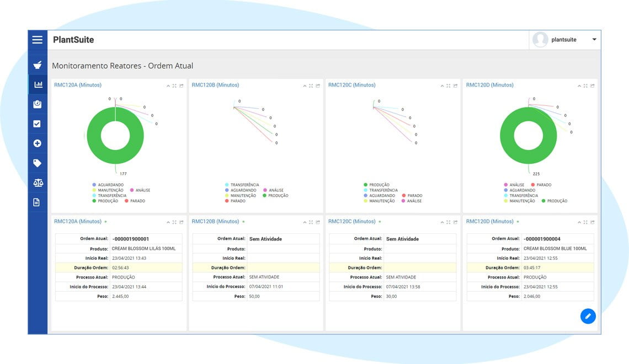Maximize the RMC120B order details table panel
The width and height of the screenshot is (629, 364).
[x=311, y=222]
